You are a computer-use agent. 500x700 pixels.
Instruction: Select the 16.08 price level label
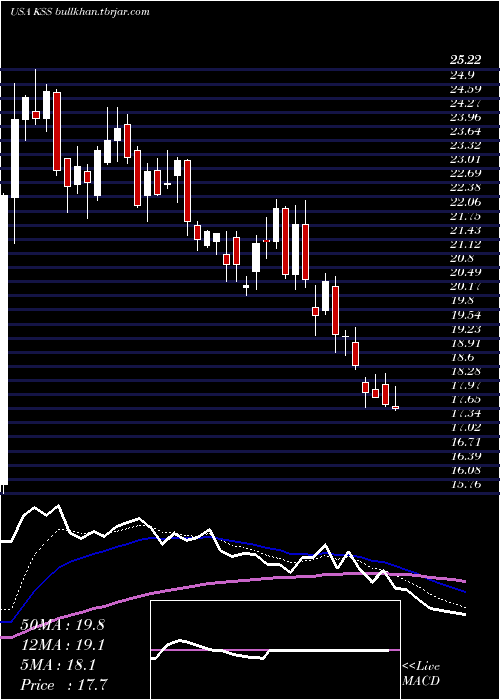466,471
